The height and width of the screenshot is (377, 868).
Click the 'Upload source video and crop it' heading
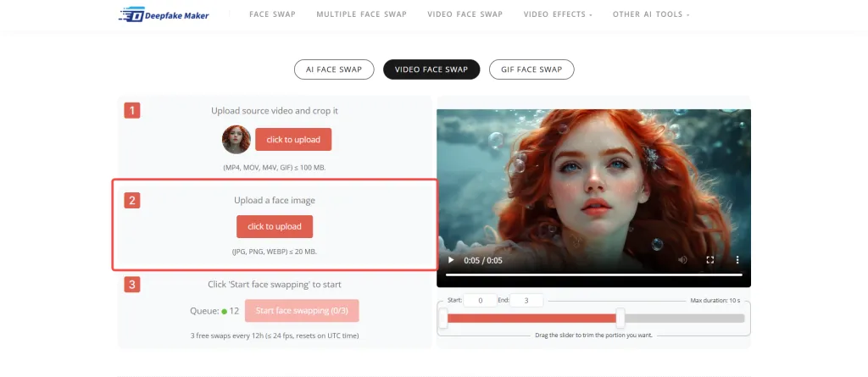(x=275, y=111)
